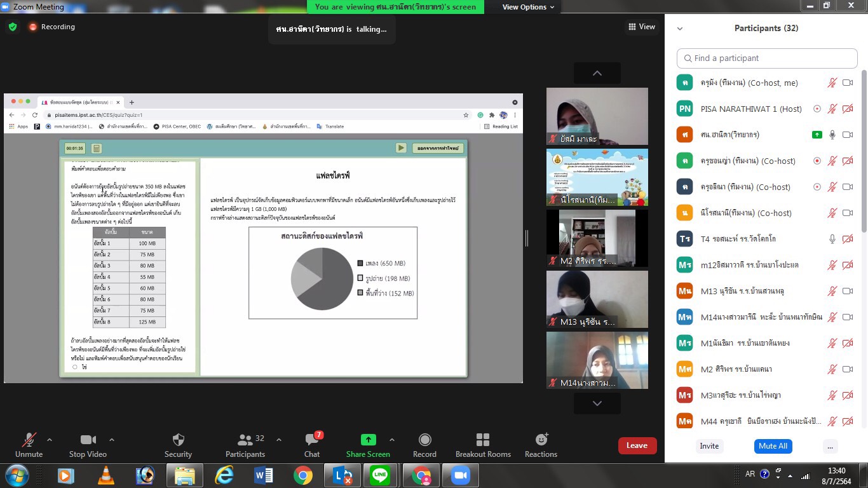Start recording with the Record icon
The height and width of the screenshot is (488, 868).
pos(424,440)
